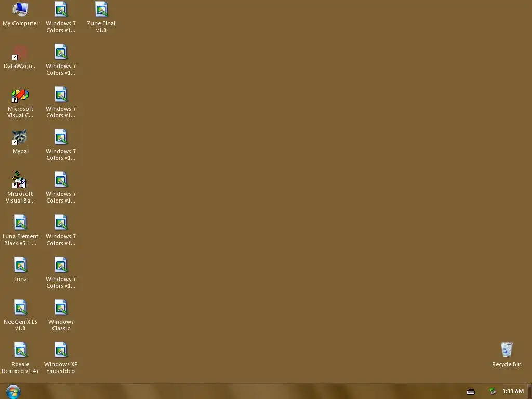Screen dimensions: 532x399
Task: Select the Royale Remixed v1.47 theme file
Action: click(20, 358)
